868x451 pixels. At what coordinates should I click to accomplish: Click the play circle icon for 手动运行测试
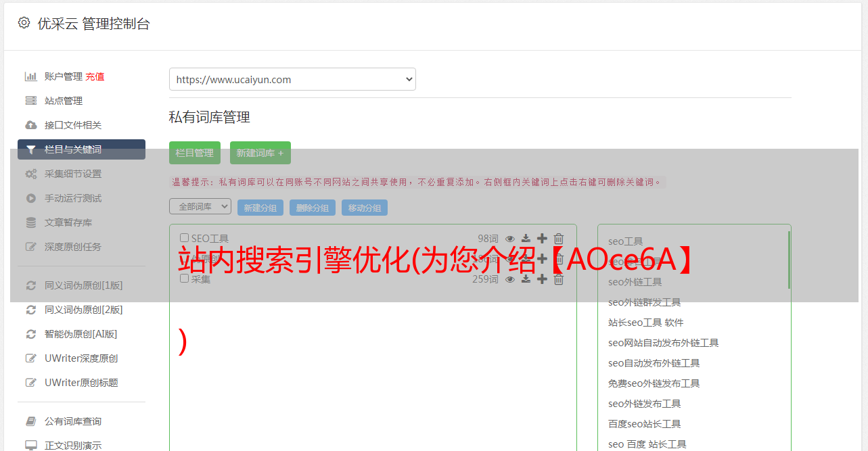pyautogui.click(x=30, y=198)
